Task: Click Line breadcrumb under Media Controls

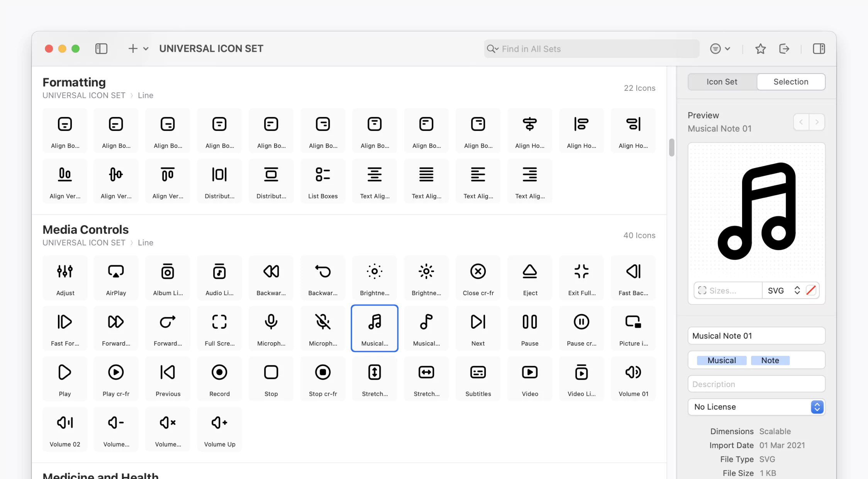Action: [x=146, y=243]
